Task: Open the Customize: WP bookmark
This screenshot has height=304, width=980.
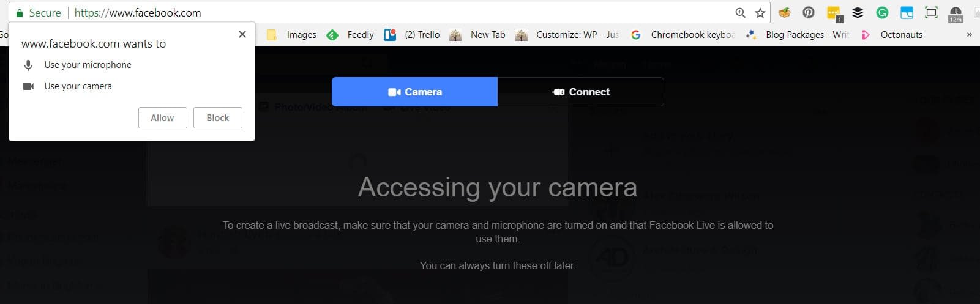Action: [x=567, y=35]
